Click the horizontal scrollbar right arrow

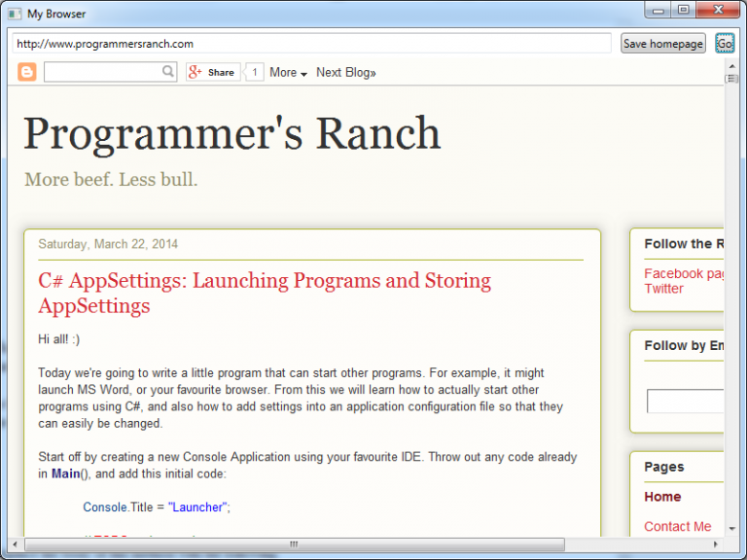click(x=717, y=543)
